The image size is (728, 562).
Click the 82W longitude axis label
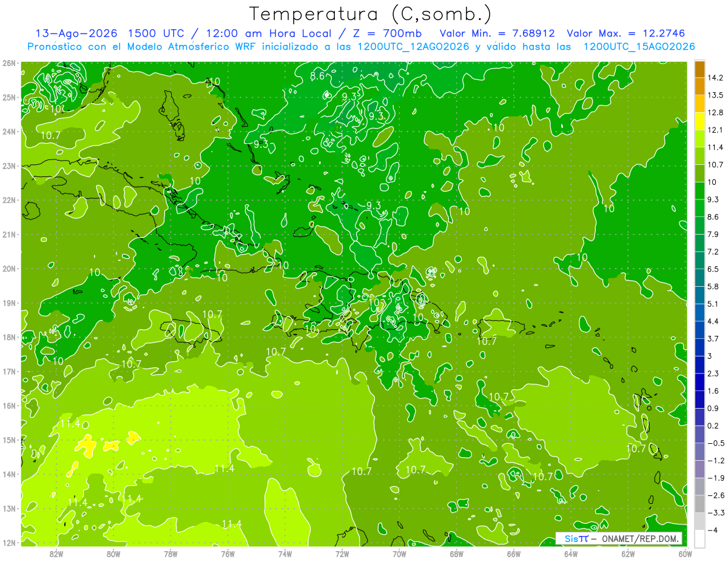(x=56, y=554)
